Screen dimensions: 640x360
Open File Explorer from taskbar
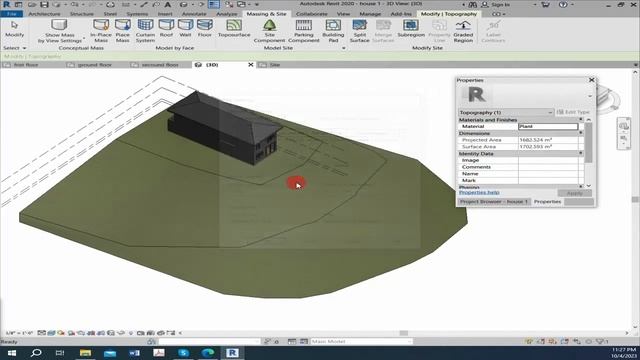85,353
